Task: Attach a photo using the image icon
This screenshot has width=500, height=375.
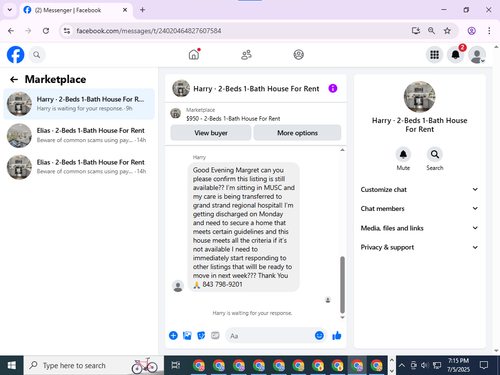Action: [187, 335]
